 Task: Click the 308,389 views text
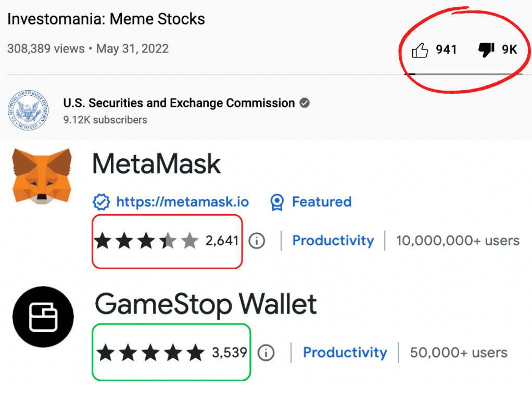46,48
